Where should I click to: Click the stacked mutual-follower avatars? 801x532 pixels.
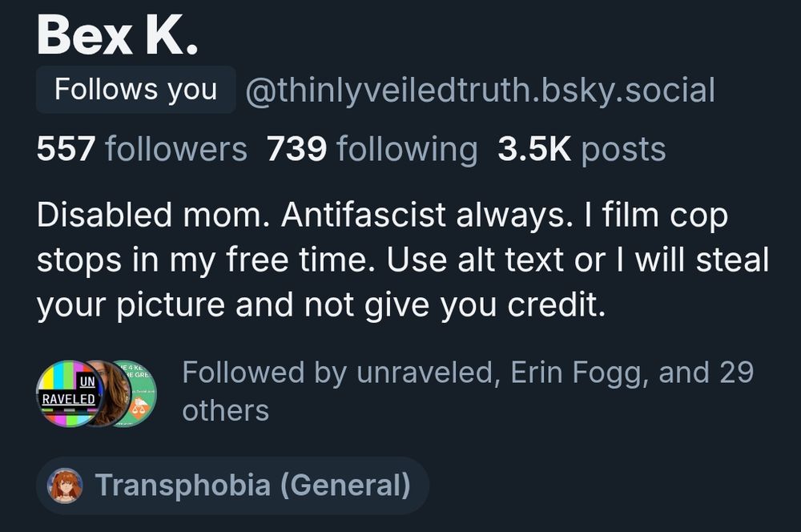pyautogui.click(x=96, y=393)
